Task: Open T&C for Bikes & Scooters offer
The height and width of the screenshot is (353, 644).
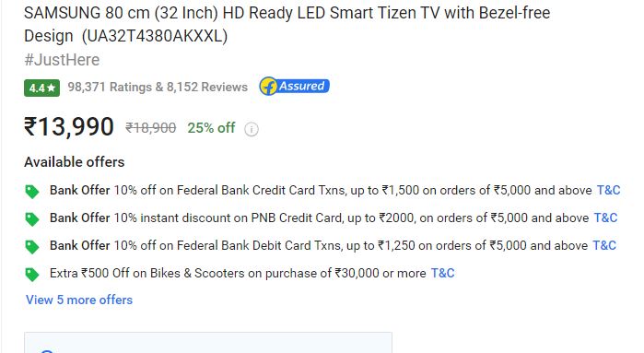Action: pyautogui.click(x=443, y=273)
